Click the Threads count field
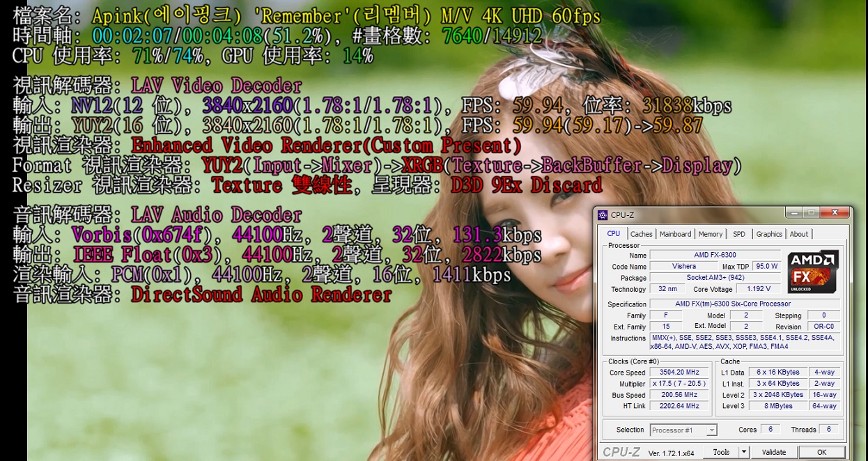 tap(829, 430)
